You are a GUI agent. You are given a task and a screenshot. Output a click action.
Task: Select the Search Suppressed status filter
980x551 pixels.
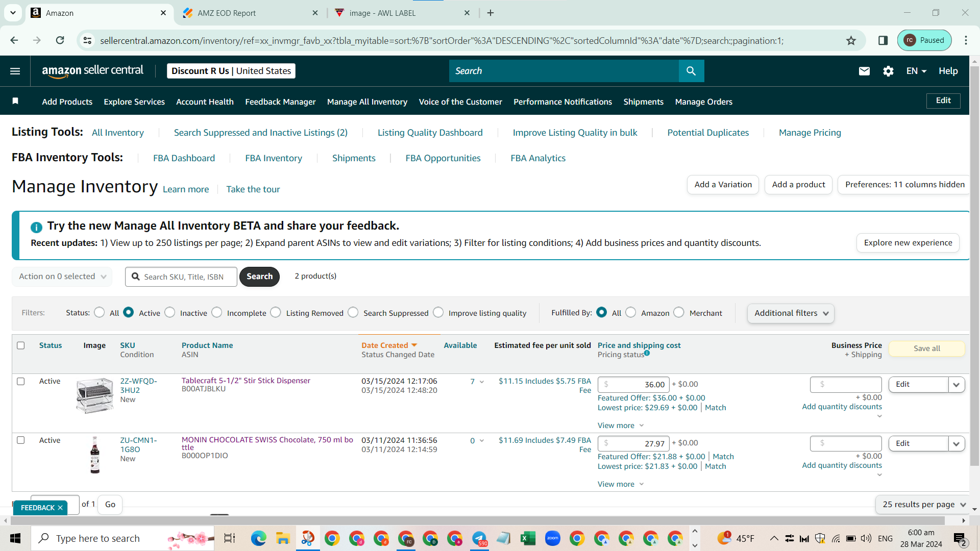coord(353,312)
